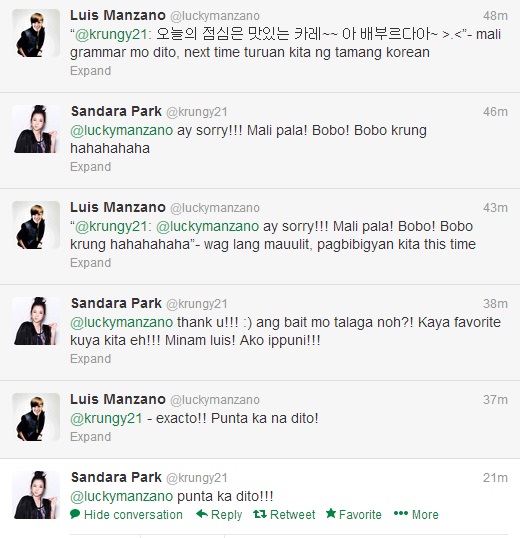Open Sandara Park name in 38m tweet
The image size is (520, 538).
tap(116, 303)
